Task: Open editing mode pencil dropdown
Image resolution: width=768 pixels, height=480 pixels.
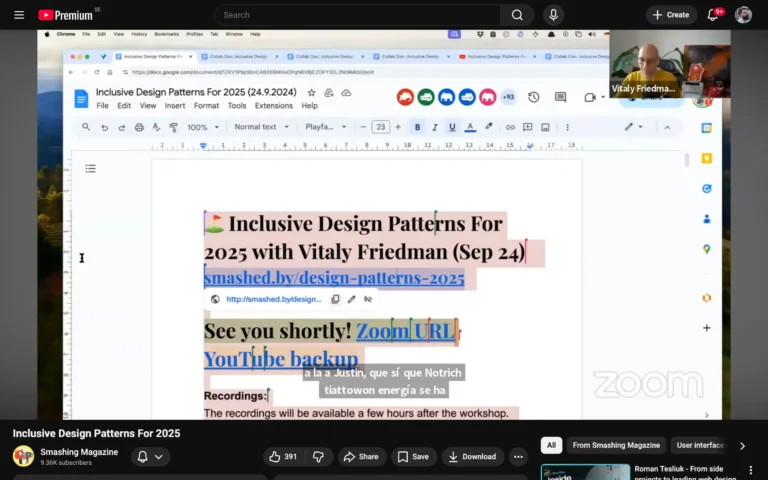Action: point(633,127)
